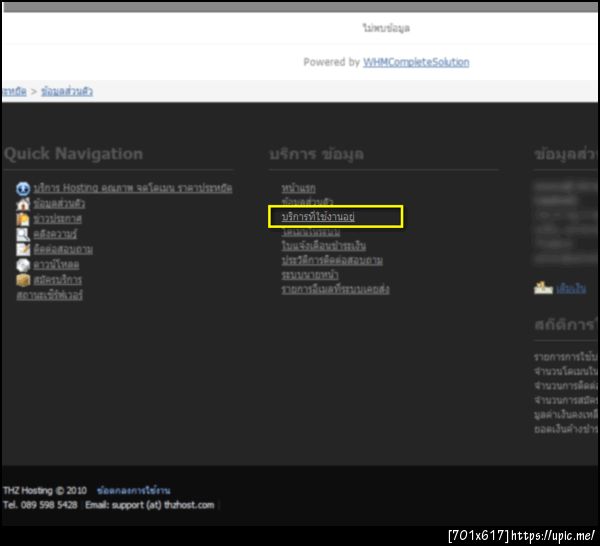
Task: Open the คลังความรู้ knowledgebase link
Action: [x=55, y=234]
